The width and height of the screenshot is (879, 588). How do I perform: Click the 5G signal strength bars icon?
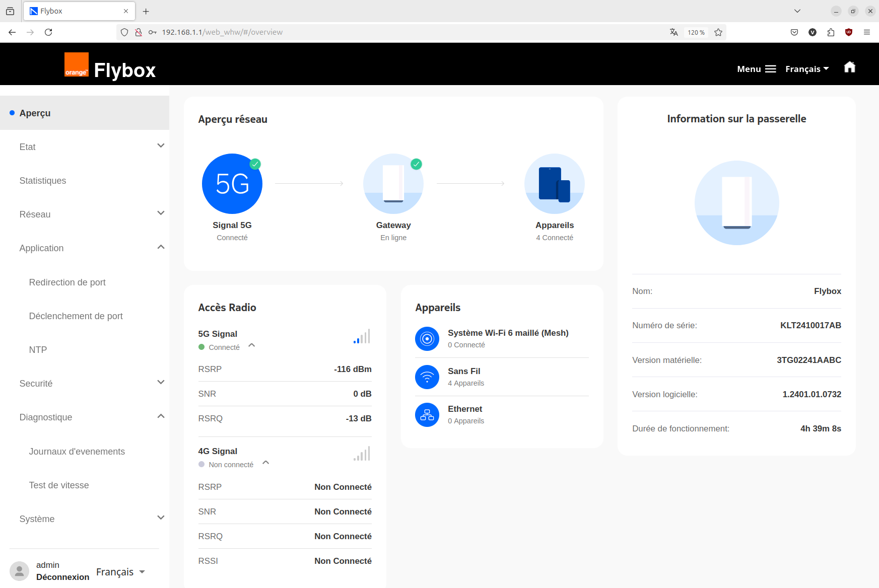[362, 336]
